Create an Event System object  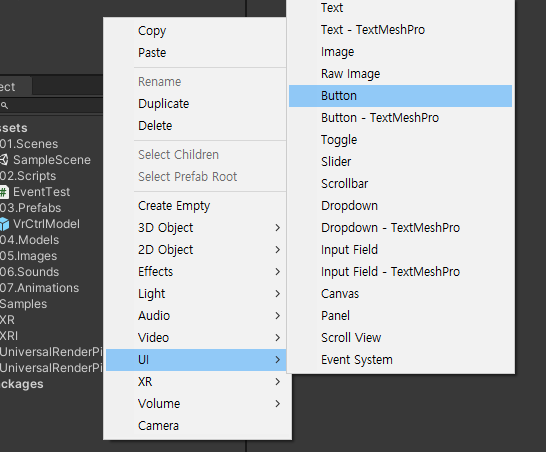point(400,360)
